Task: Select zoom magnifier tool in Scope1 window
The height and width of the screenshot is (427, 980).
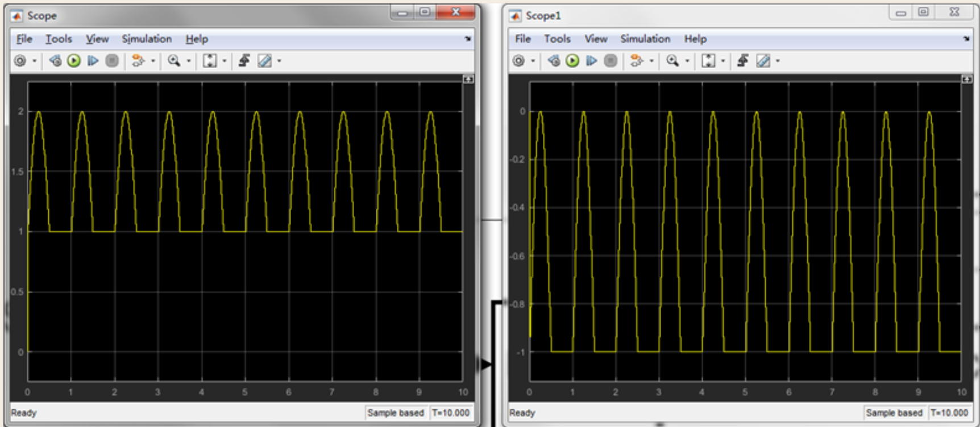Action: (x=672, y=61)
